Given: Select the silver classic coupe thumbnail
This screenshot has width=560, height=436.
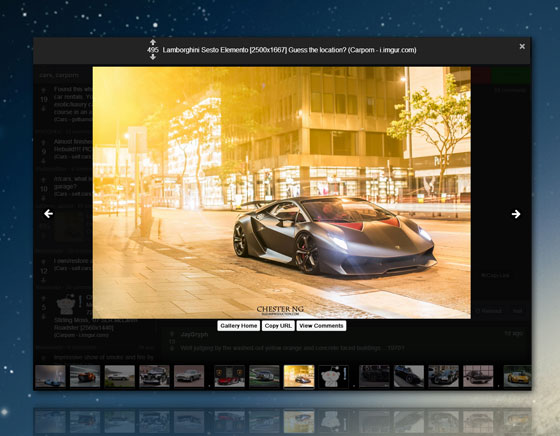Looking at the screenshot, I should [189, 376].
